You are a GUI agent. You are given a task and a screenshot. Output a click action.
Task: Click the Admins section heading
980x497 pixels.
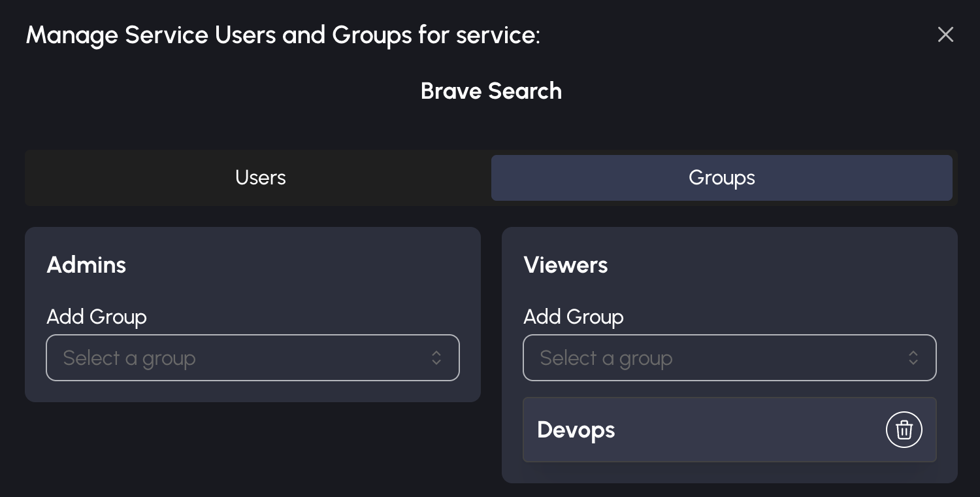tap(86, 265)
